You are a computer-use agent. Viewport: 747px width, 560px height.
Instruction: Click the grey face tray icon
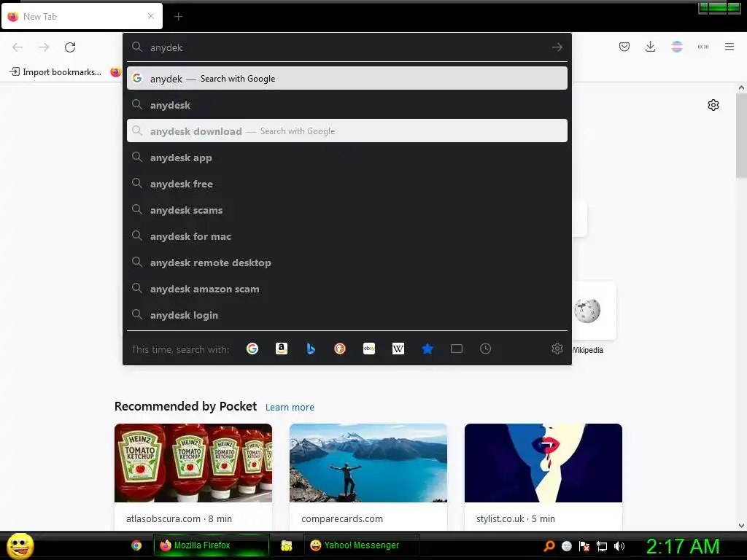tap(566, 545)
